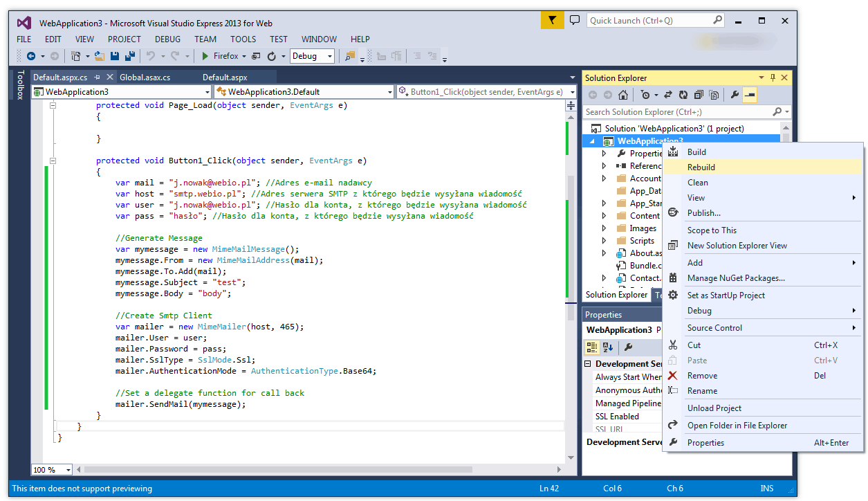Open the TOOLS menu
Image resolution: width=868 pixels, height=501 pixels.
pyautogui.click(x=243, y=39)
